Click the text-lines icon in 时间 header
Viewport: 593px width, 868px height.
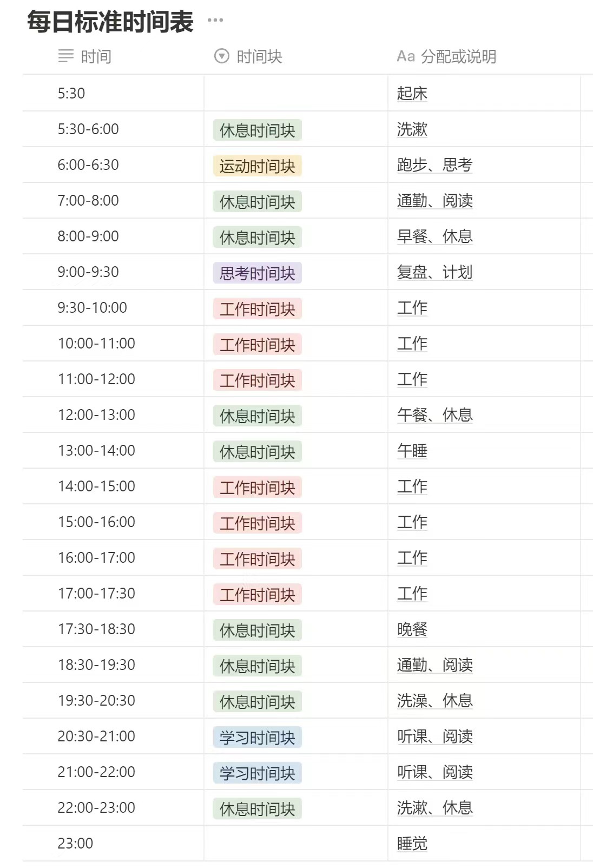pyautogui.click(x=65, y=56)
